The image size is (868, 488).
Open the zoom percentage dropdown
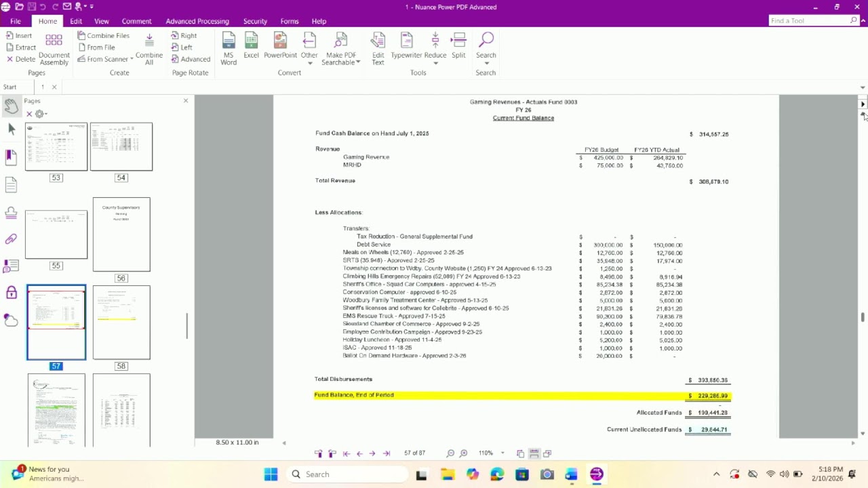click(502, 453)
